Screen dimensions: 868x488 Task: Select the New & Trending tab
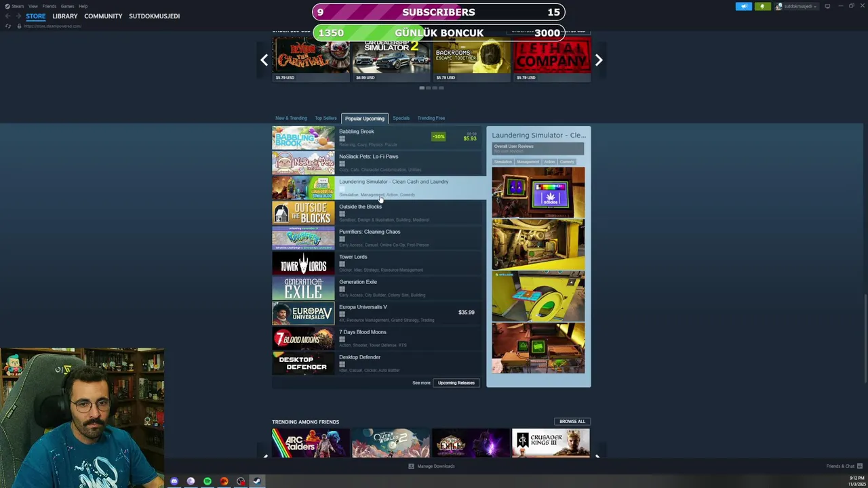click(291, 118)
